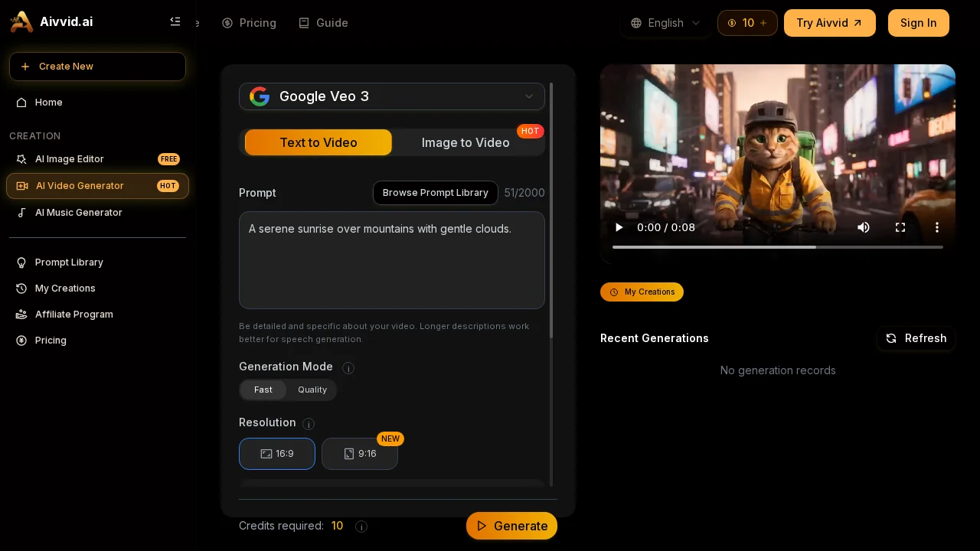Add more credits with the plus icon
Image resolution: width=980 pixels, height=551 pixels.
pos(763,23)
